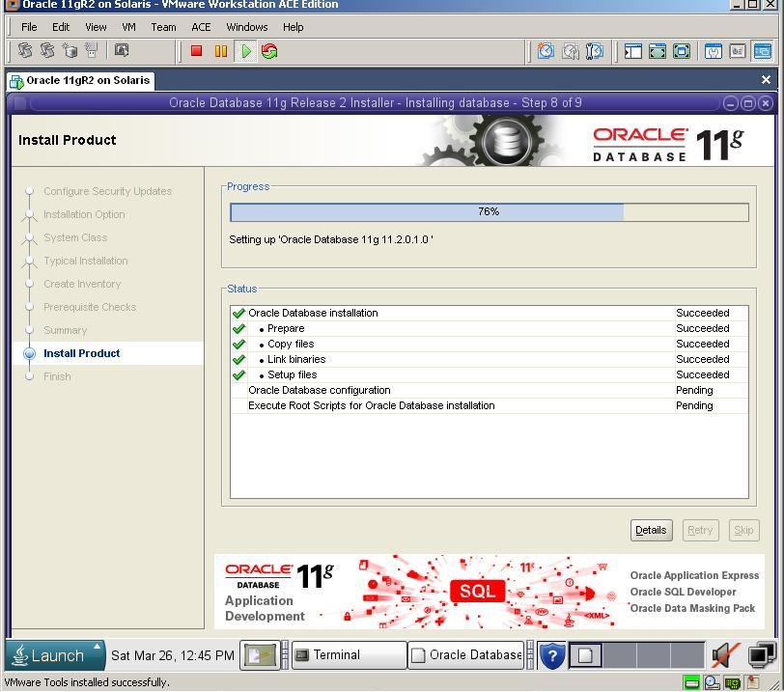Click the Skip button
784x692 pixels.
pyautogui.click(x=743, y=530)
